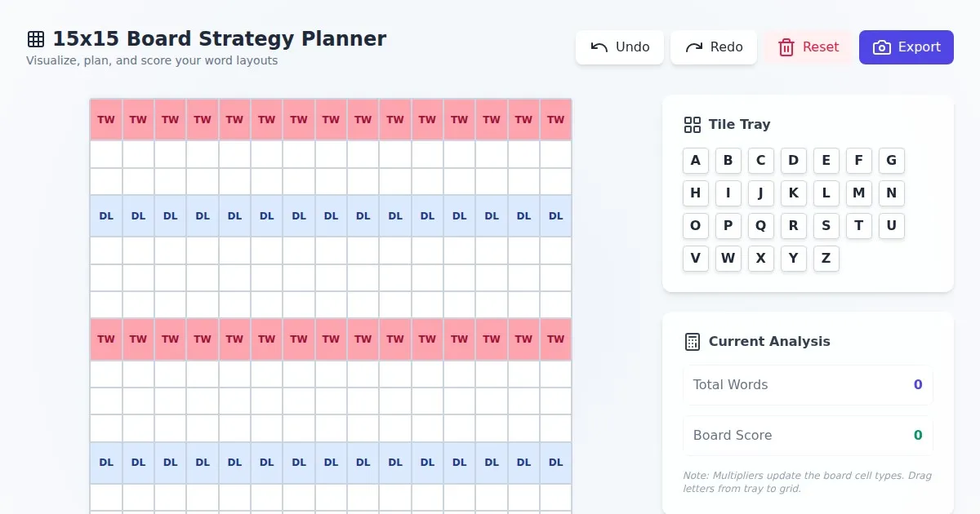
Task: Click the top-left TW board cell
Action: pos(106,120)
